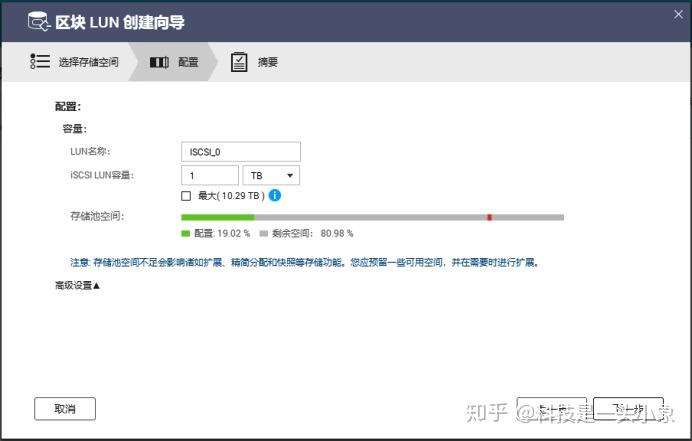Click the green 配置 legend swatch
692x441 pixels.
[x=185, y=234]
